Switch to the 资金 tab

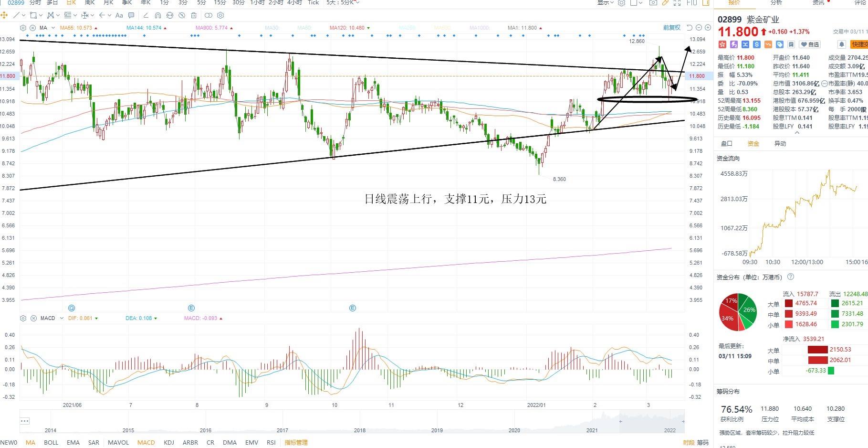tap(753, 143)
